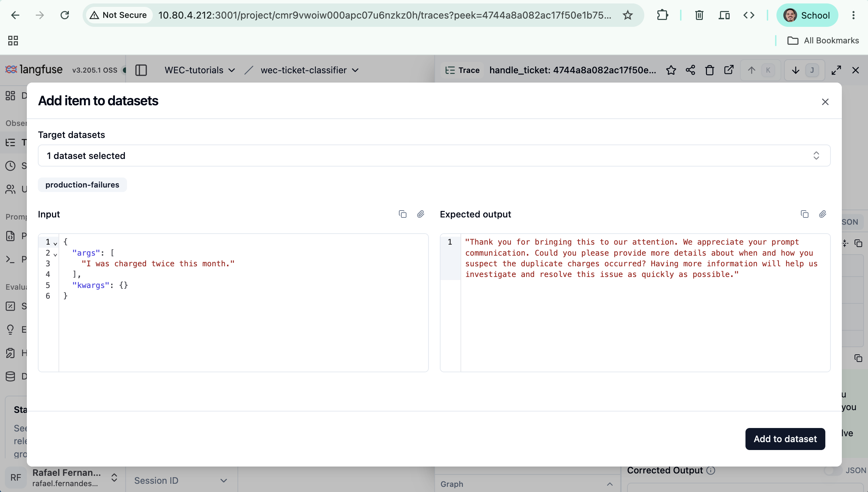Copy the Expected output contents
868x492 pixels.
pos(805,214)
